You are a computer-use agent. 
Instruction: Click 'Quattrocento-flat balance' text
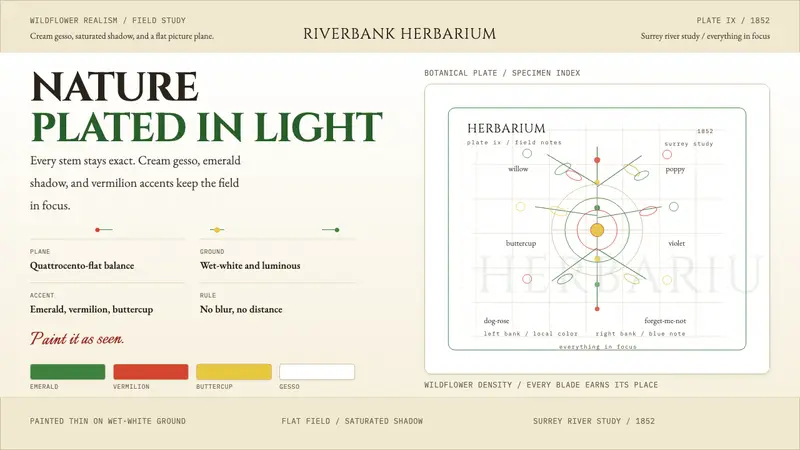point(82,265)
